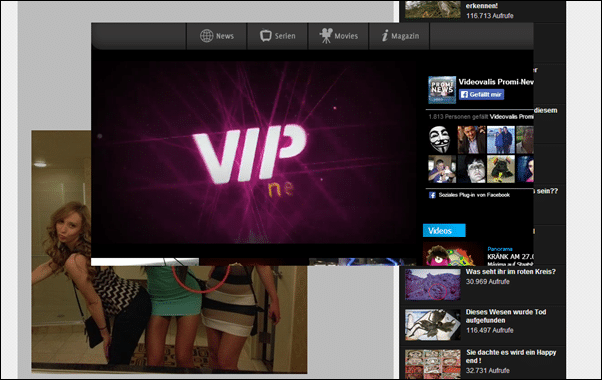Click the couple profile picture
This screenshot has height=380, width=602.
pos(501,140)
